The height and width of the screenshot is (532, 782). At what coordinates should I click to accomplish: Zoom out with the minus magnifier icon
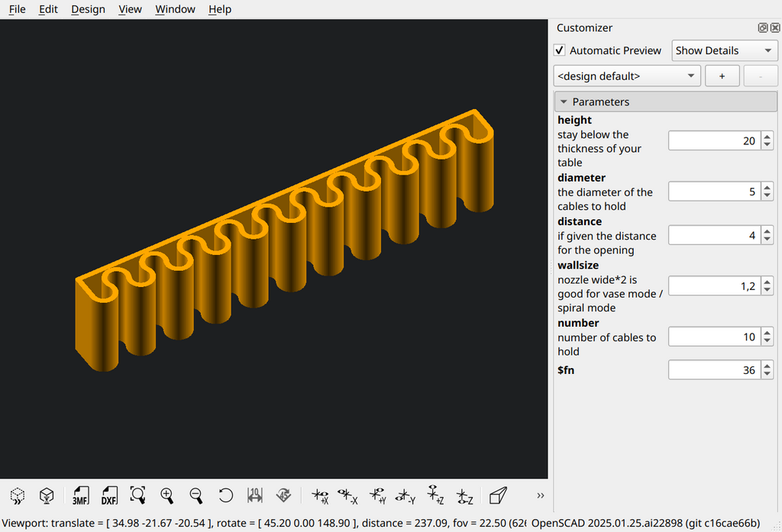click(196, 495)
